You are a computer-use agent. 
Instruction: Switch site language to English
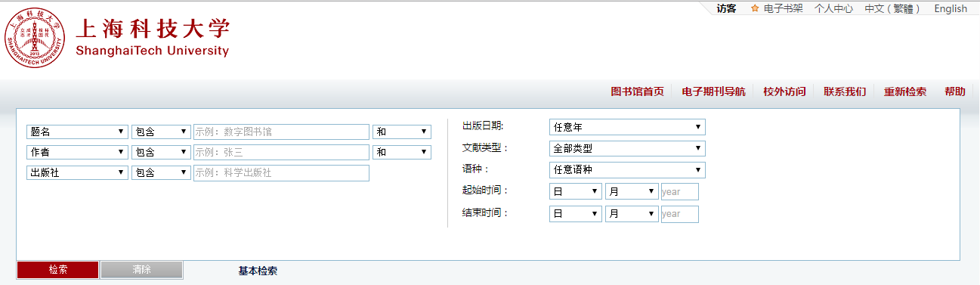point(951,8)
